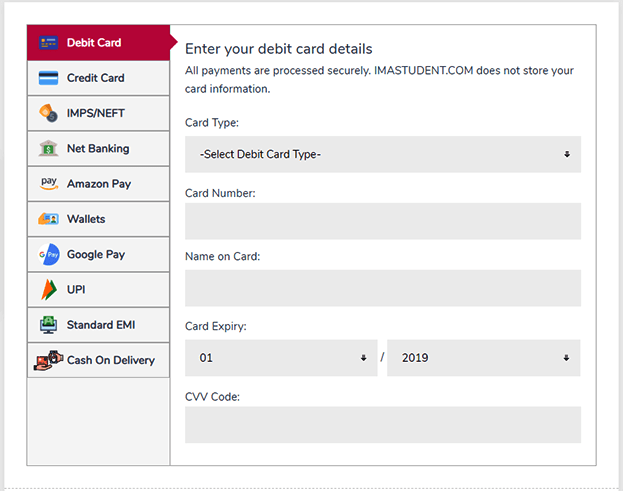Choose the Cash On Delivery option
The image size is (623, 491).
98,360
